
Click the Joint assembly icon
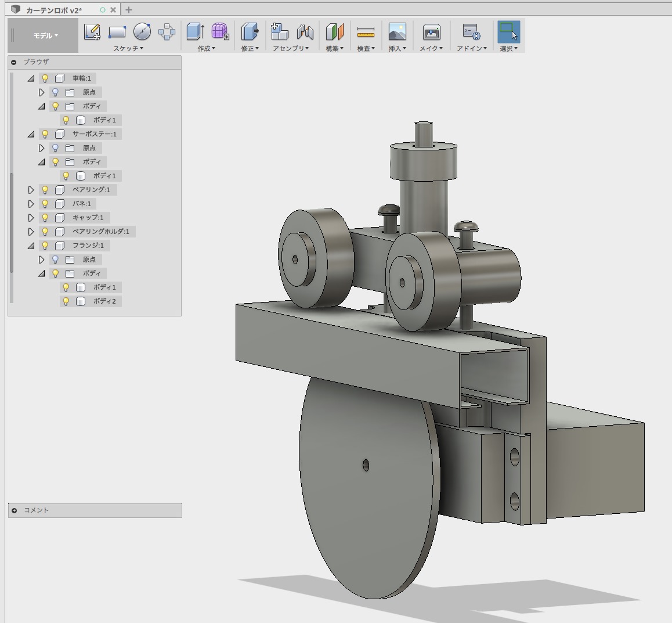tap(305, 32)
